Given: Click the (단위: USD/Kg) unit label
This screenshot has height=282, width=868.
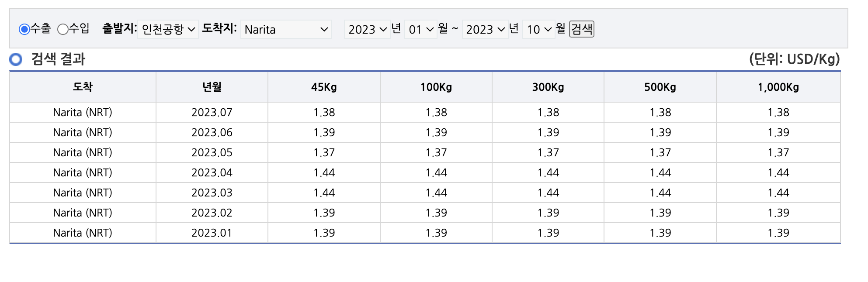Looking at the screenshot, I should (x=794, y=59).
